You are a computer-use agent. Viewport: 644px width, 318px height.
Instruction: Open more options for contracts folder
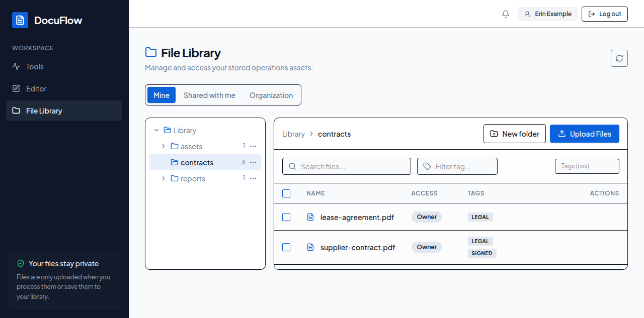(x=253, y=162)
